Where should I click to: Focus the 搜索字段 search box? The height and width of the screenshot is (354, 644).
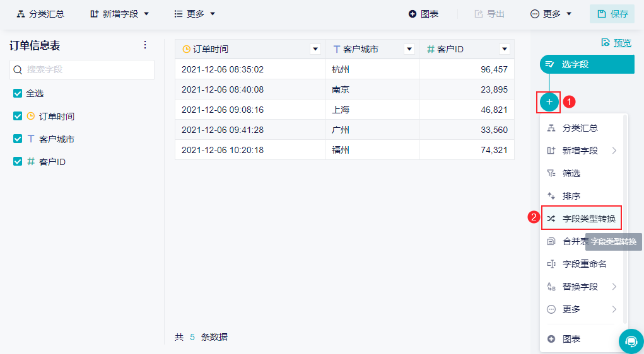pos(88,70)
